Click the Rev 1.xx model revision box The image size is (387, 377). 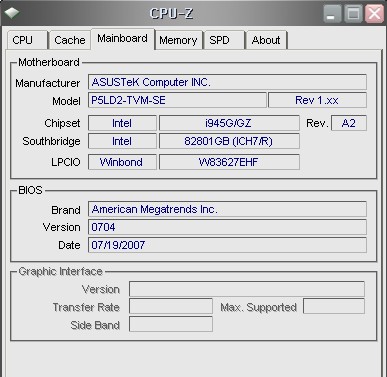tap(317, 100)
